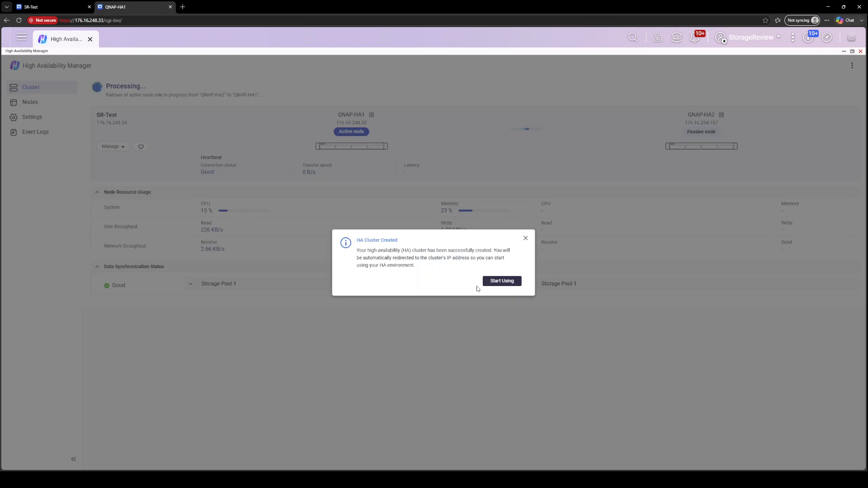The image size is (868, 488).
Task: Click the Not syncing profile button
Action: click(x=802, y=20)
